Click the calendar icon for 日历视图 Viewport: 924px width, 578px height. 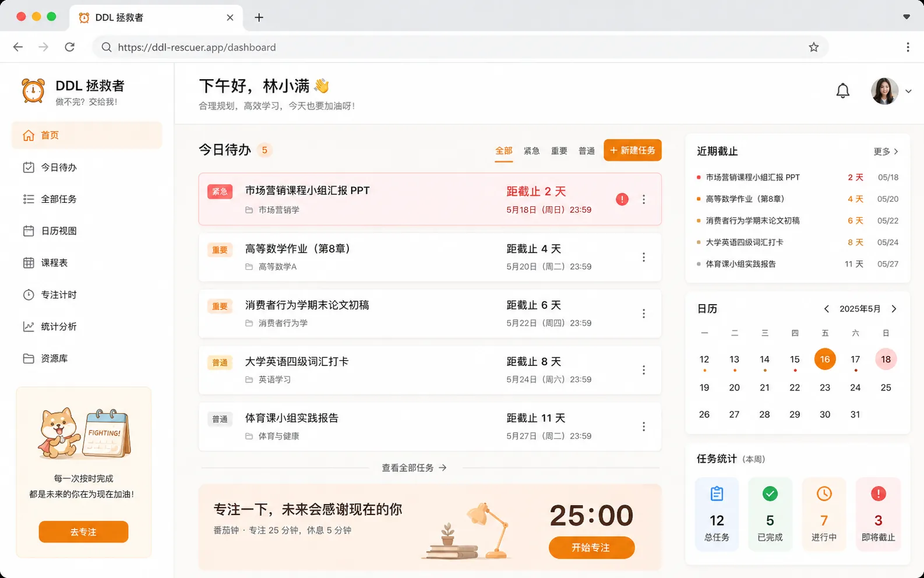[x=28, y=231]
